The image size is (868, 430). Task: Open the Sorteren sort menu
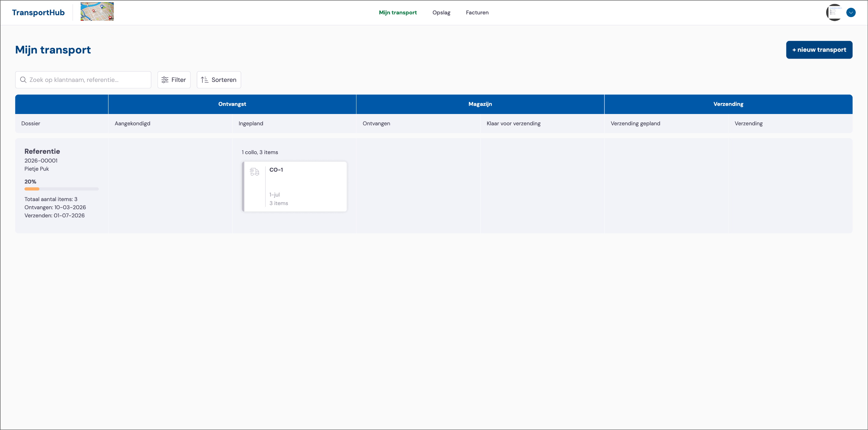pos(219,79)
